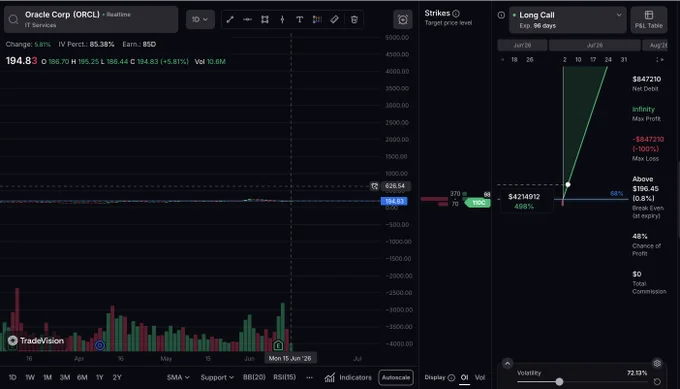
Task: Click the 48% Chance of Profit value
Action: pos(640,236)
